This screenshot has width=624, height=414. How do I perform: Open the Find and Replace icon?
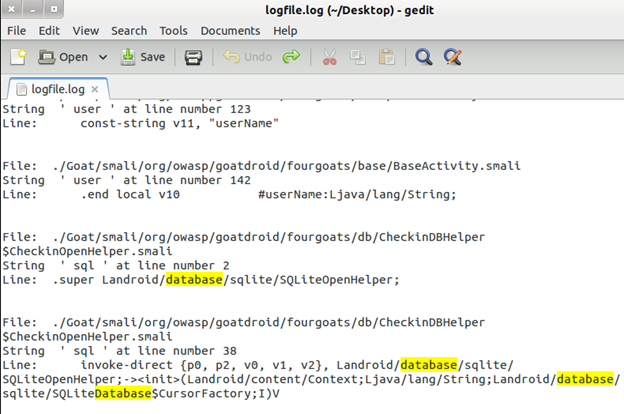point(453,57)
